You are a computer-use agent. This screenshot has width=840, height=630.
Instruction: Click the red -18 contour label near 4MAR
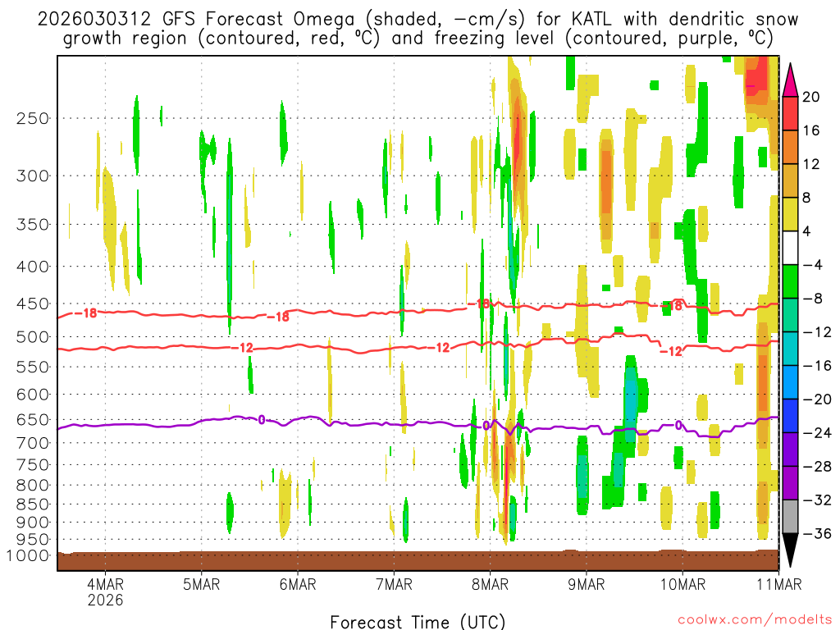(85, 313)
